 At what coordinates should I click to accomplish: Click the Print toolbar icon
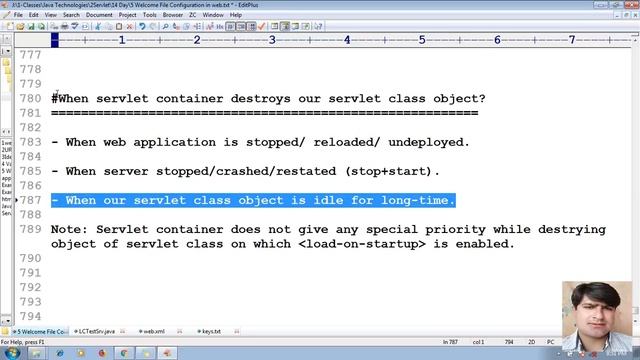[x=64, y=27]
